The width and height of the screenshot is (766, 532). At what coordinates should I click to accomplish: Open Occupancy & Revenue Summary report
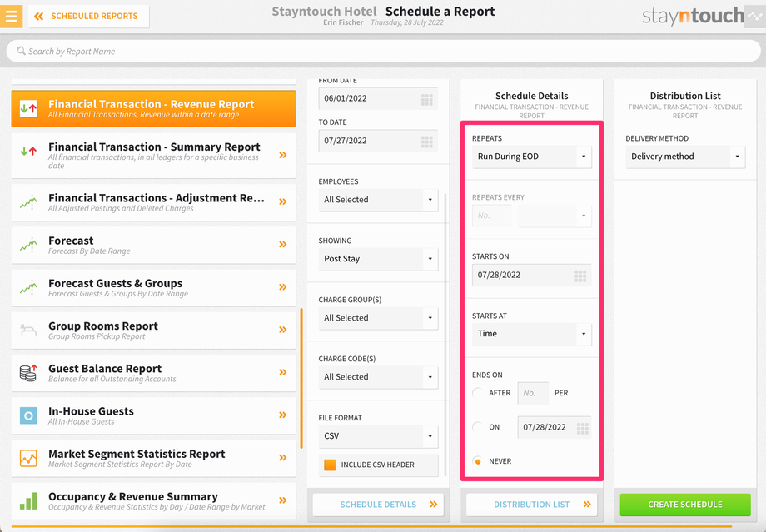153,500
